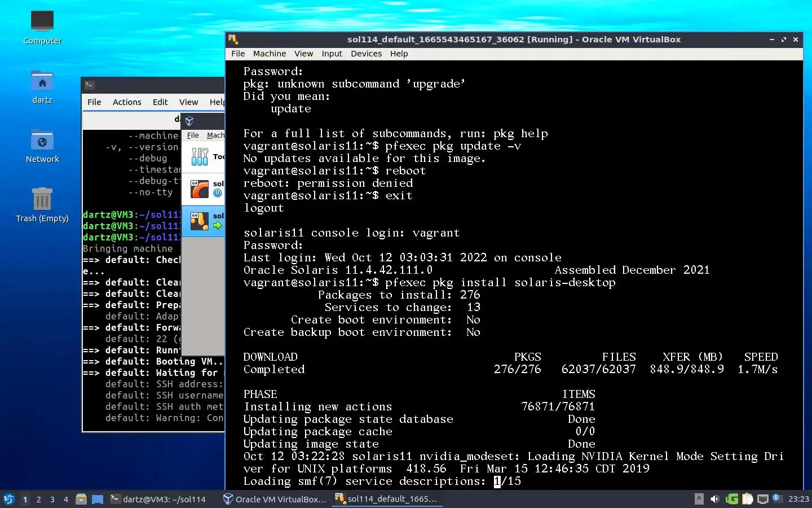Open the application launcher menu
Viewport: 812px width, 508px height.
pyautogui.click(x=9, y=499)
